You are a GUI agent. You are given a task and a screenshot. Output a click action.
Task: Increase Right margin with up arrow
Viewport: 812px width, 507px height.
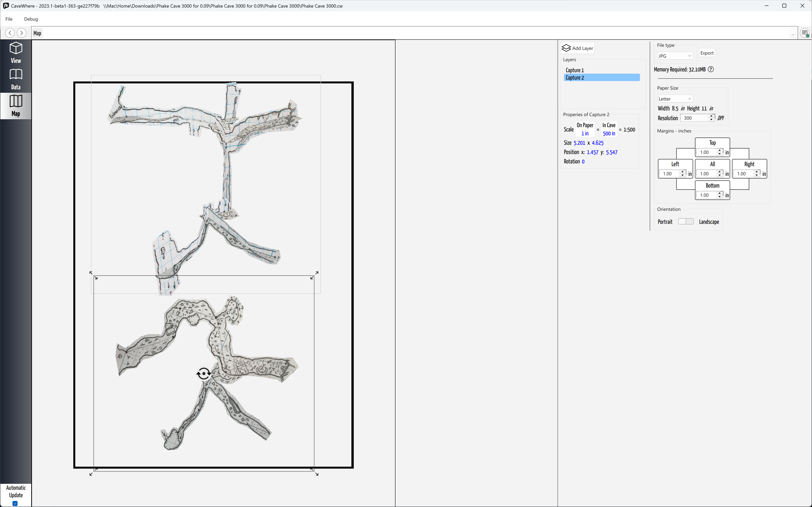[757, 172]
